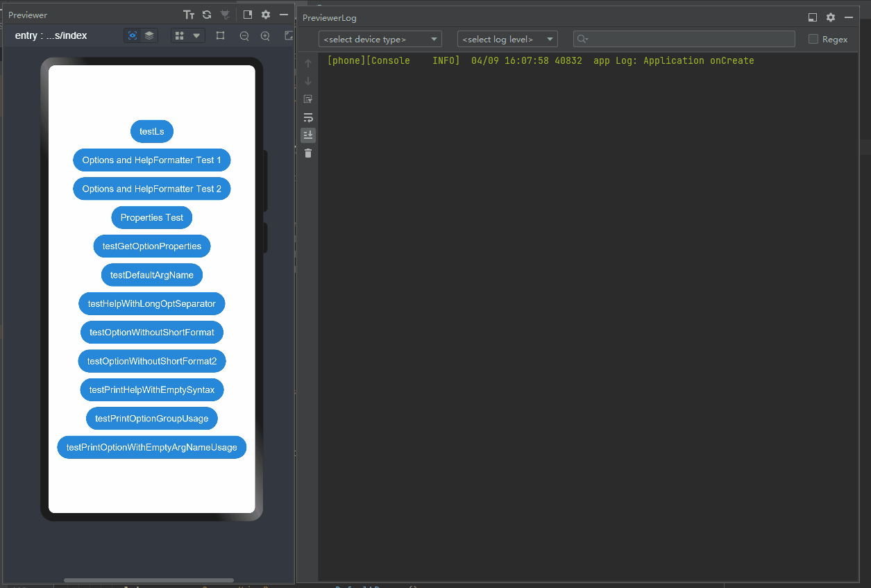The width and height of the screenshot is (871, 588).
Task: Toggle scroll-to-end button in log sidebar
Action: coord(308,135)
